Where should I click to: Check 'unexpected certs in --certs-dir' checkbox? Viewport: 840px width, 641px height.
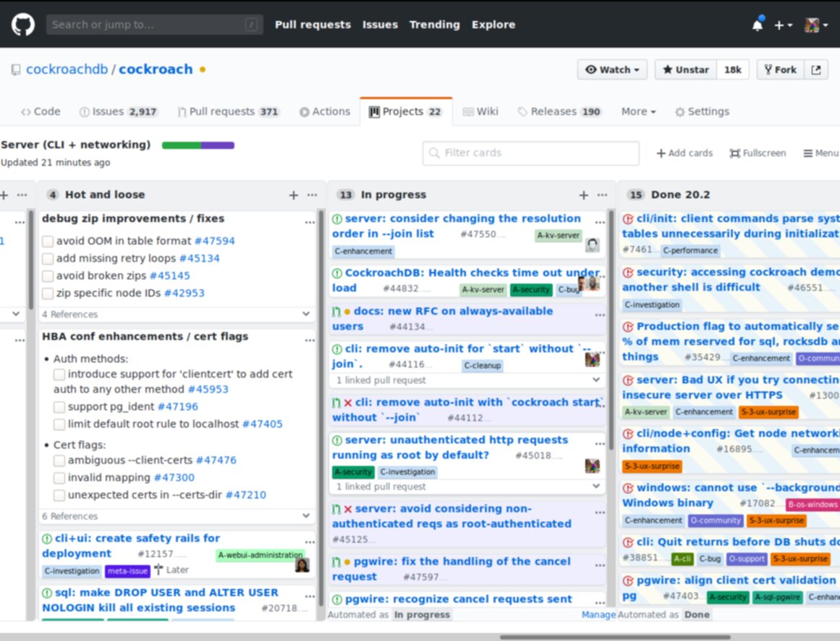59,496
